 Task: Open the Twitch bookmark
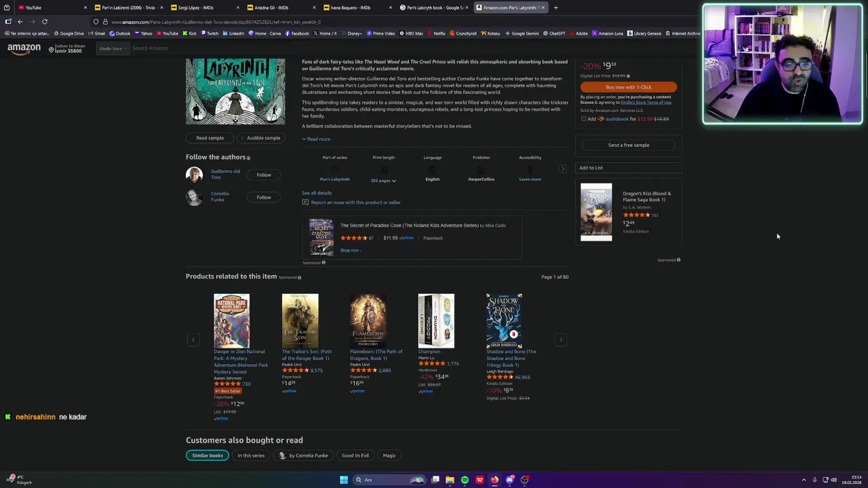click(210, 33)
